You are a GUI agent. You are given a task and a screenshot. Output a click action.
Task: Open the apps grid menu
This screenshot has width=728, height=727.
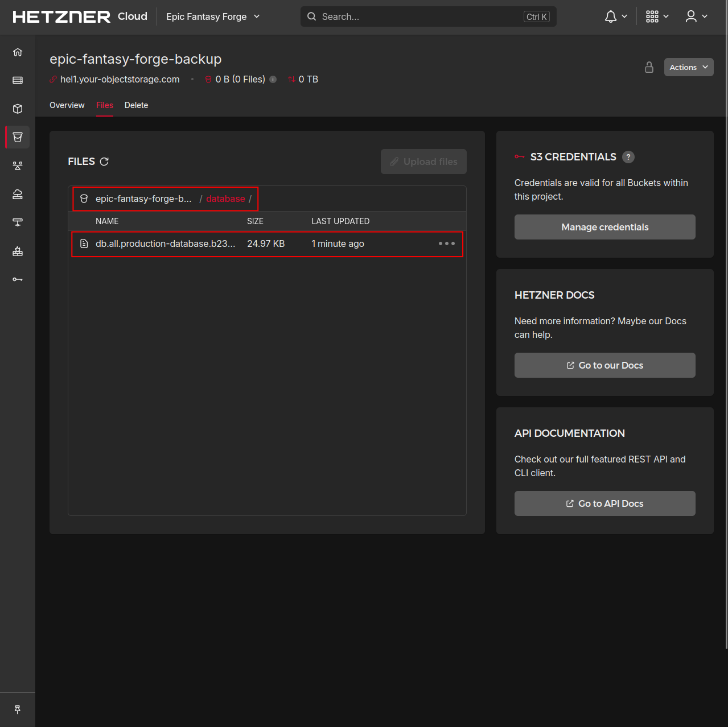(657, 16)
